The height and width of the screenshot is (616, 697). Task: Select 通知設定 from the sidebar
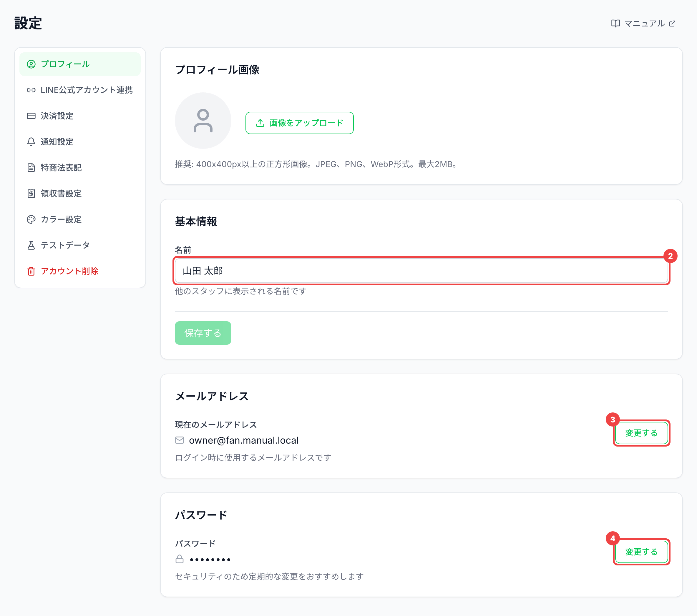(x=80, y=142)
